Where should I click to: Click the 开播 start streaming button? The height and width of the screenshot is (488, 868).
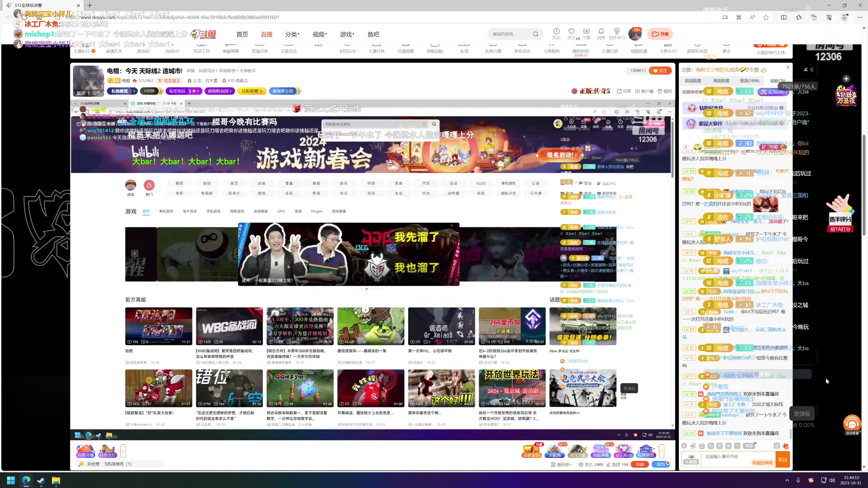660,34
